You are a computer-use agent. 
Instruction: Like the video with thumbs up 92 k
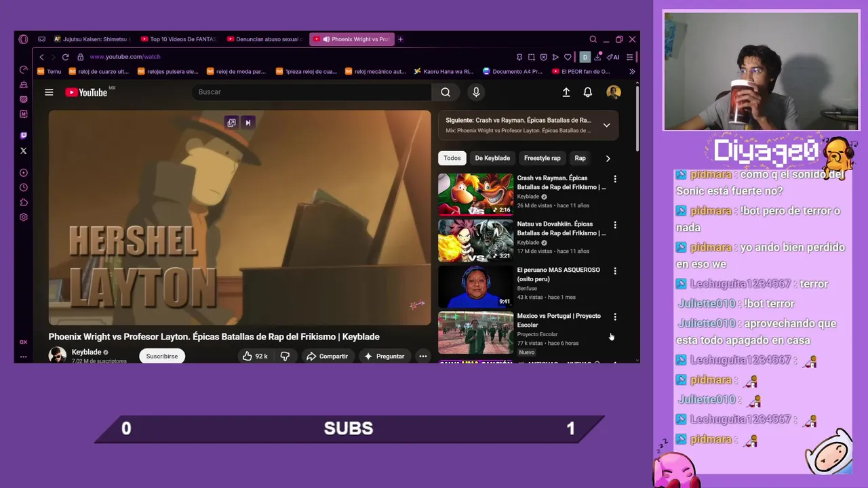255,356
